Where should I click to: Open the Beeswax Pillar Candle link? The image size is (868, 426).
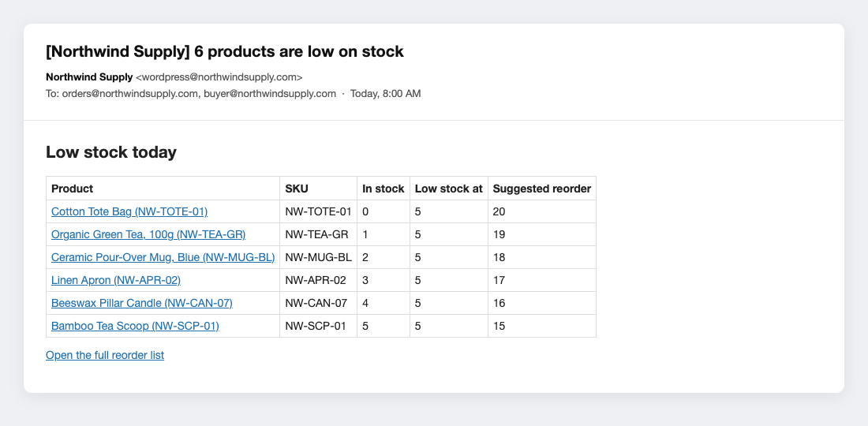pyautogui.click(x=142, y=303)
